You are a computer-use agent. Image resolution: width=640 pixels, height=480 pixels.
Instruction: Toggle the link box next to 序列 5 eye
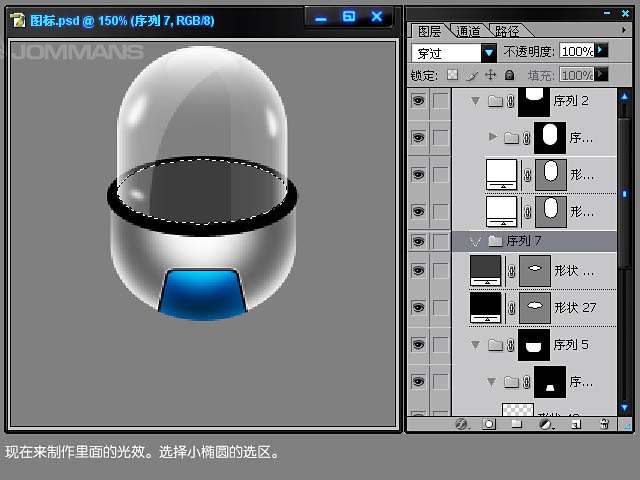click(x=440, y=345)
